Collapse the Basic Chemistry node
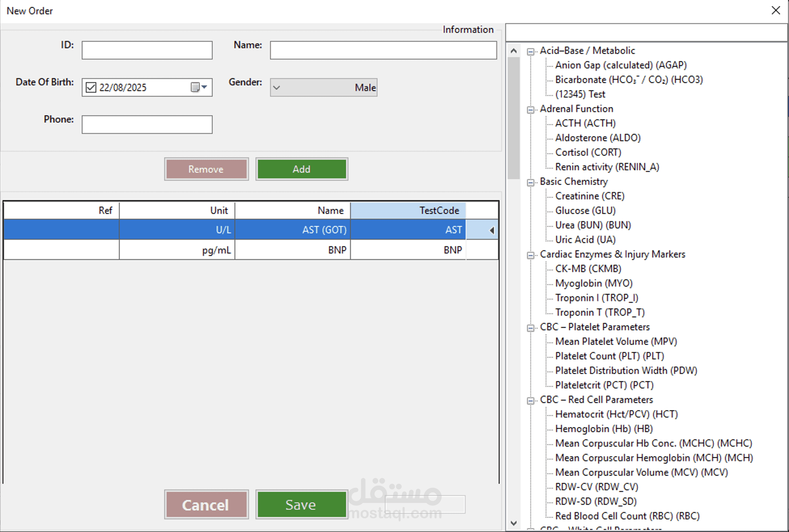Image resolution: width=789 pixels, height=532 pixels. [x=530, y=182]
